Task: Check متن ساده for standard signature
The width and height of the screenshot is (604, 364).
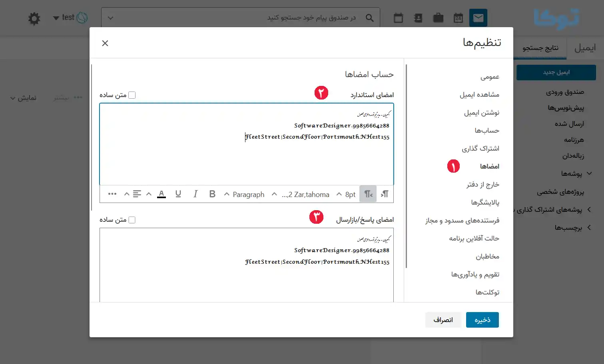Action: (132, 95)
